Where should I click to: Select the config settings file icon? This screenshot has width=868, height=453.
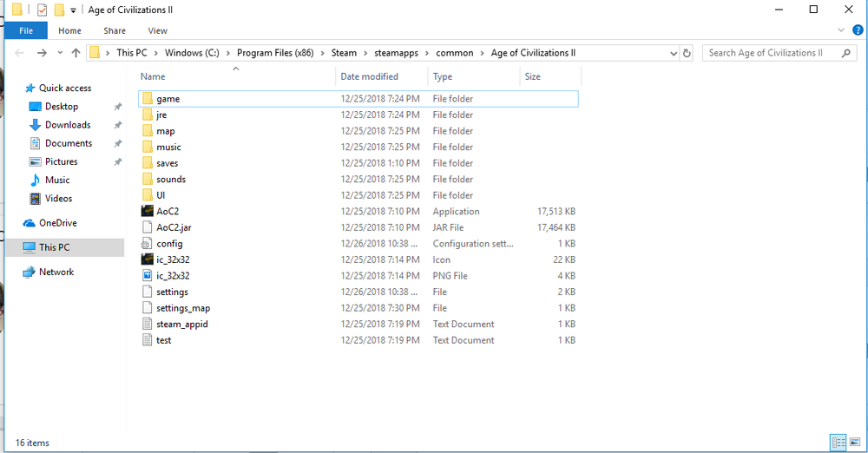(x=147, y=243)
